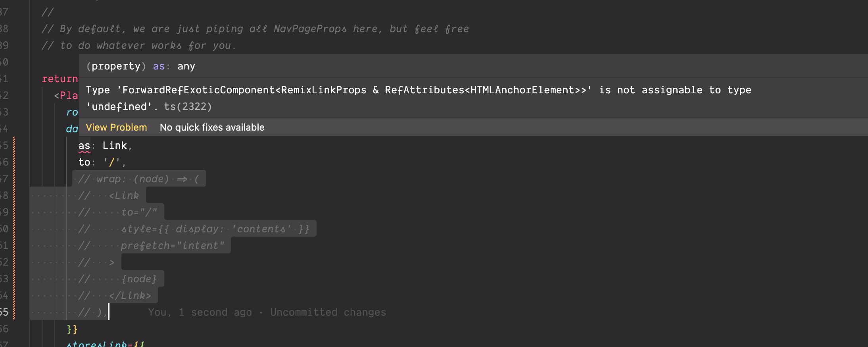This screenshot has width=868, height=347.
Task: Click the View Problem link
Action: tap(116, 127)
